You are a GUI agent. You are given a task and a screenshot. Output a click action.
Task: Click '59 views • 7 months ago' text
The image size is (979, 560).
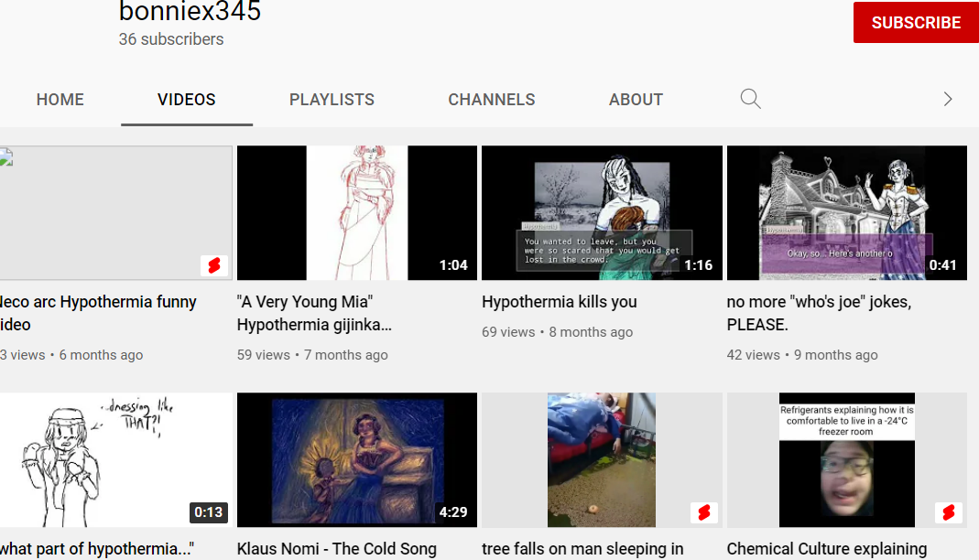[x=312, y=355]
